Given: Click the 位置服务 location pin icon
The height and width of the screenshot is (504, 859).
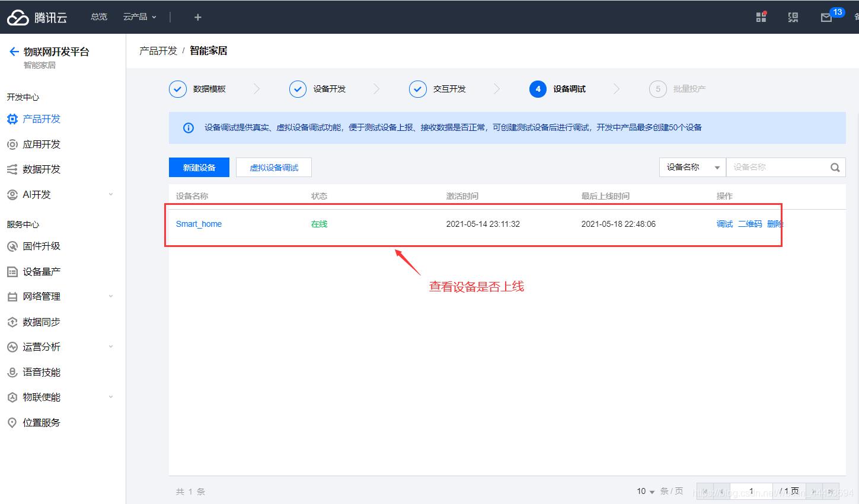Looking at the screenshot, I should coord(12,423).
